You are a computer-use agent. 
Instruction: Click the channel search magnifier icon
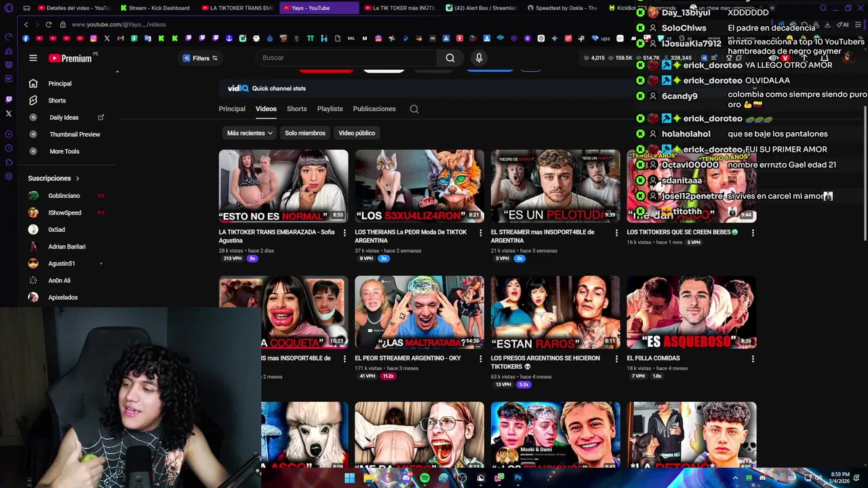(414, 109)
